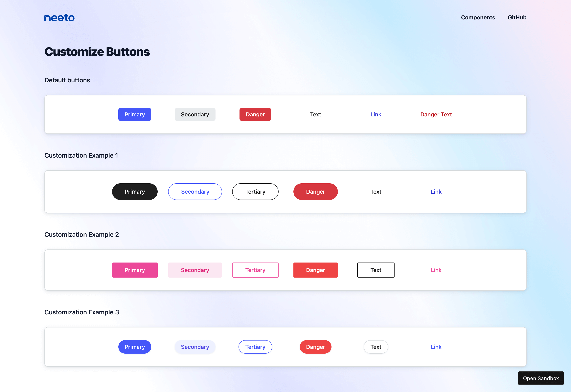The image size is (571, 392).
Task: Select the Primary button in Customization Example 3
Action: tap(135, 346)
